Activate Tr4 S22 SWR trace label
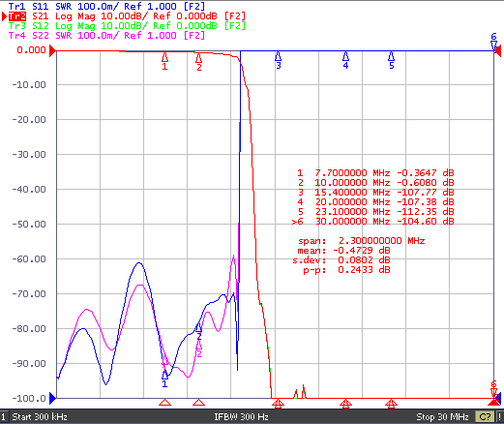 [x=106, y=36]
